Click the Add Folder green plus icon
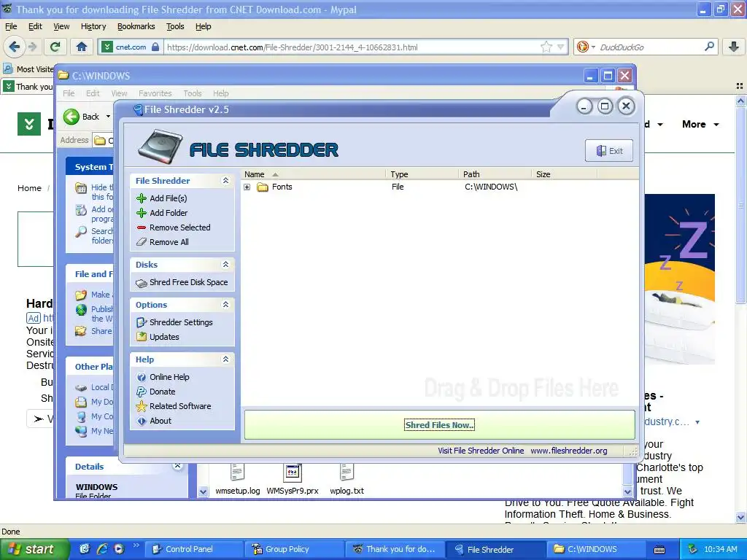 point(141,213)
